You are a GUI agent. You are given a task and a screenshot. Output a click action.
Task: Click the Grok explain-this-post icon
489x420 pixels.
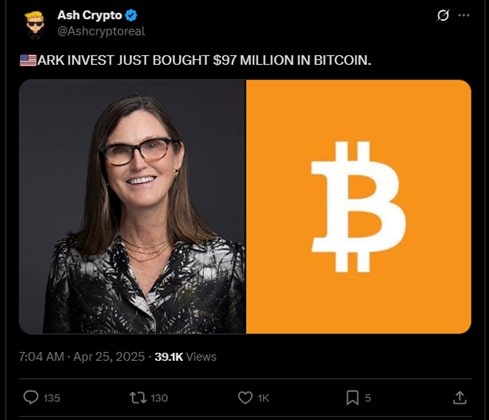click(x=443, y=15)
